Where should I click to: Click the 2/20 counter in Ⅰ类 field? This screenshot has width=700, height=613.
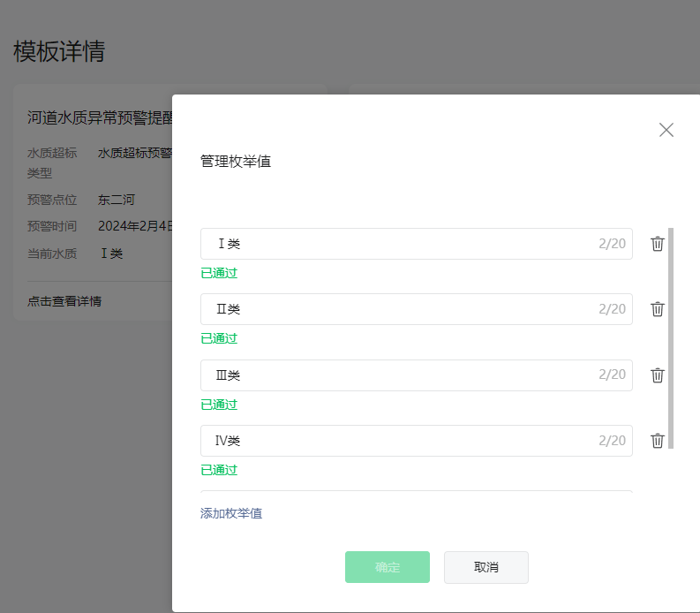tap(612, 244)
